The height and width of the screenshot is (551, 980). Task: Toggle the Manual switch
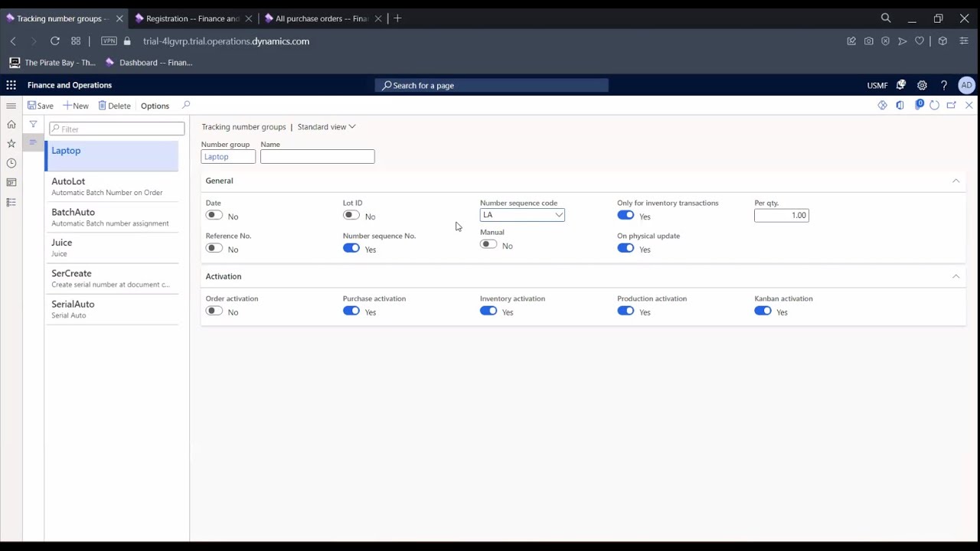(x=488, y=245)
